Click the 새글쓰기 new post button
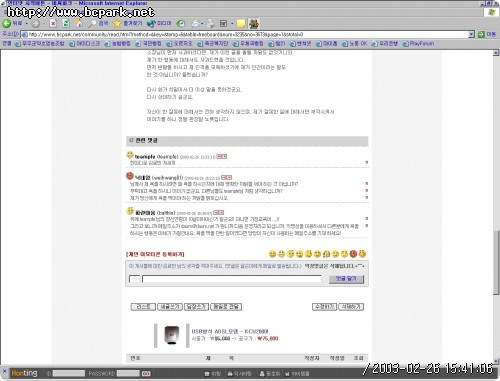The width and height of the screenshot is (500, 381). 170,307
